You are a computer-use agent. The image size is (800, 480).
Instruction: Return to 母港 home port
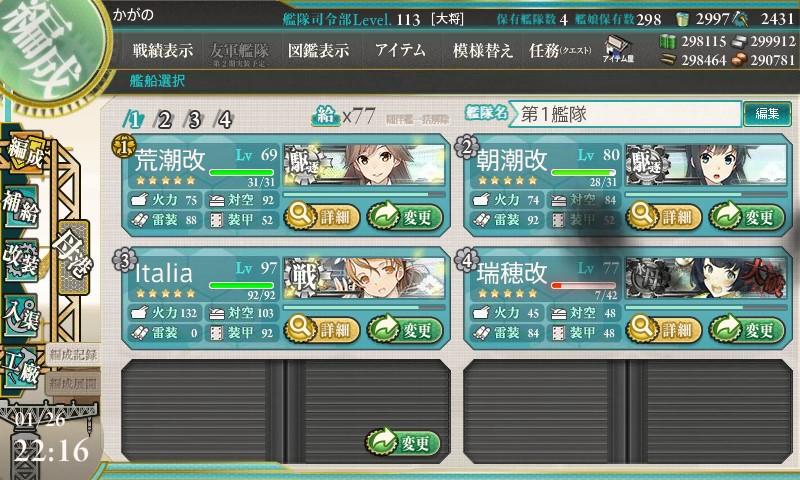click(73, 257)
